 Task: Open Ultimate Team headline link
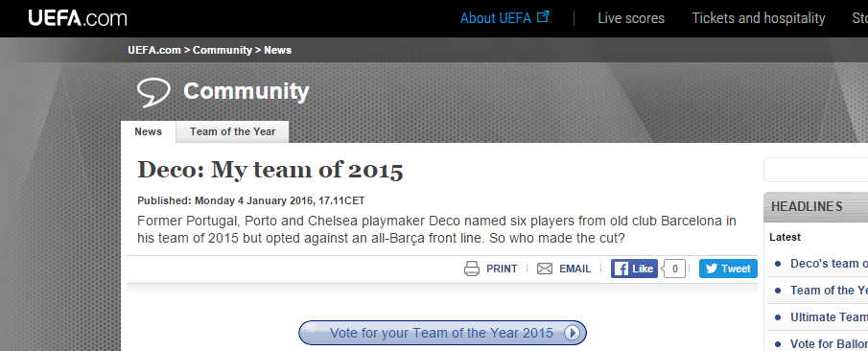coord(829,317)
